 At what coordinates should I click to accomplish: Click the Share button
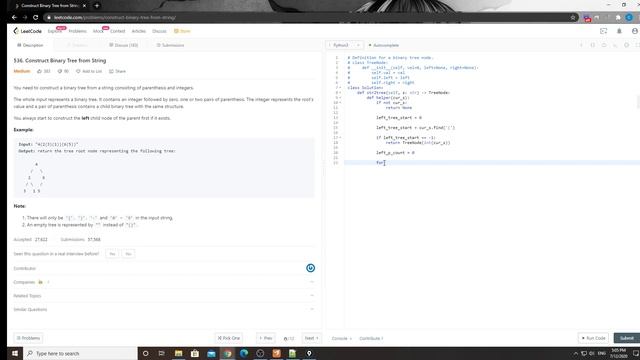tap(118, 71)
